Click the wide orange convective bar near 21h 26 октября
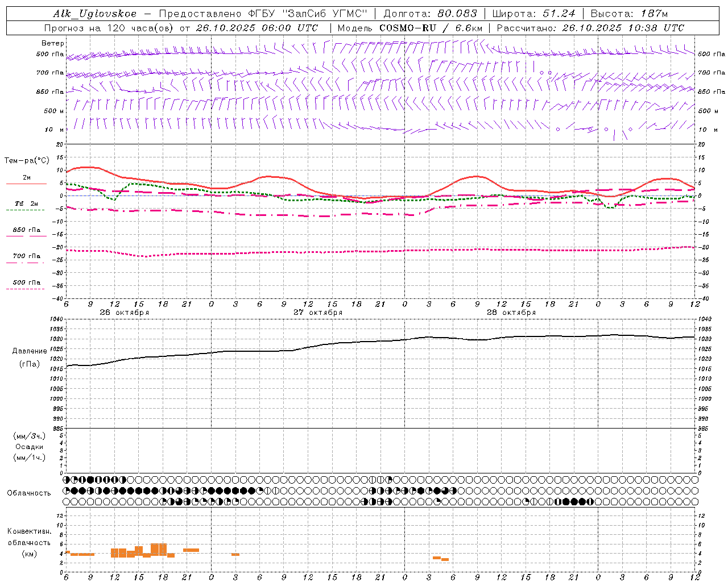 coord(191,550)
